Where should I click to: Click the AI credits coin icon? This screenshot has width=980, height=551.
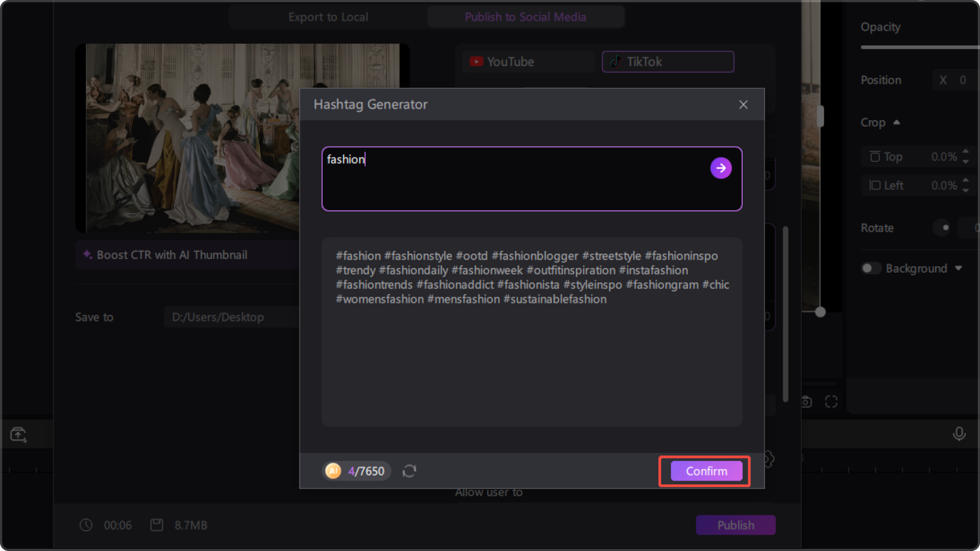tap(333, 471)
